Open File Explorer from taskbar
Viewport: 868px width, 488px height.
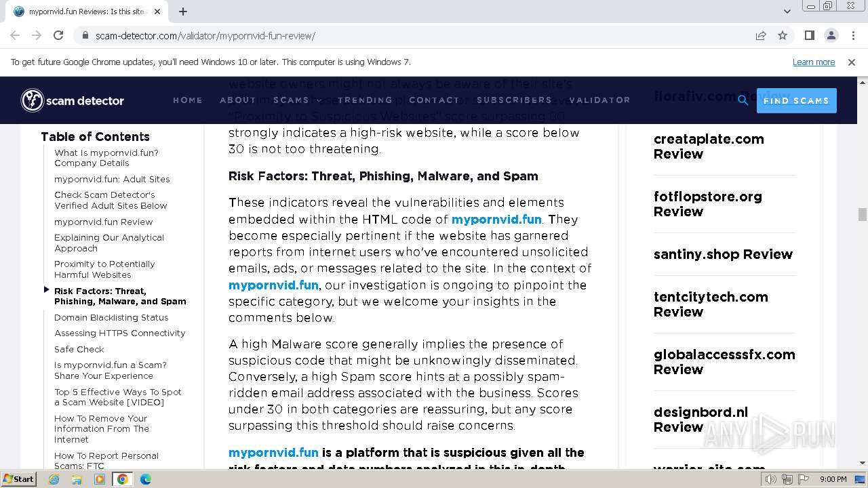tap(77, 479)
